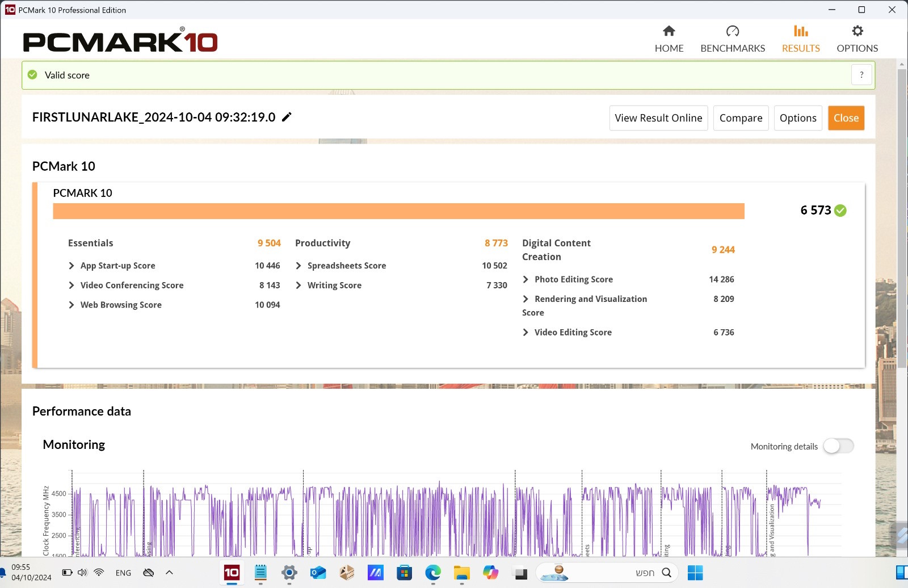Expand Video Editing Score details
This screenshot has width=908, height=588.
526,333
